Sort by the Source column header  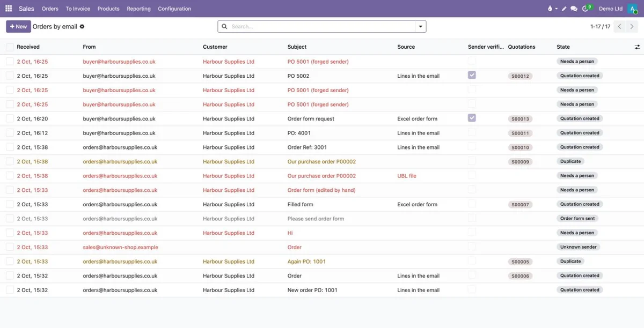406,47
